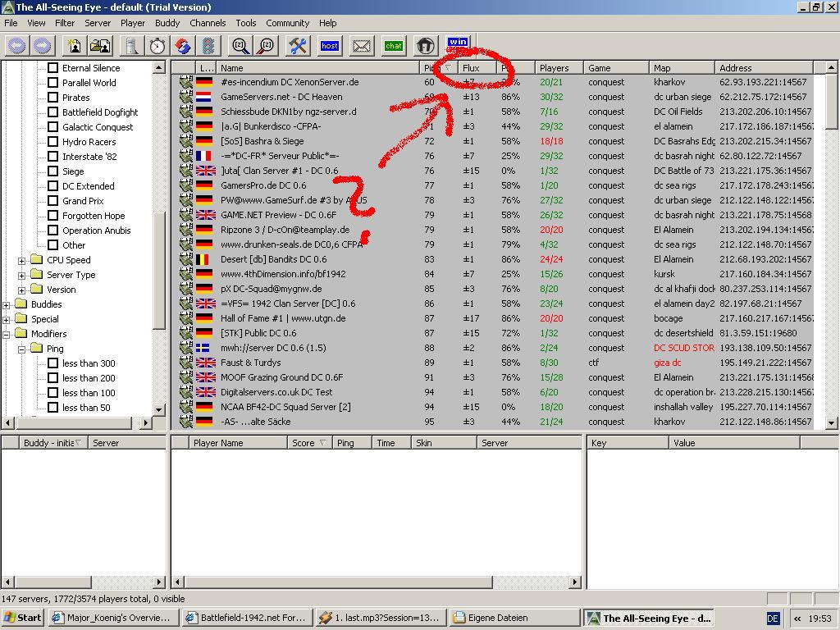Screen dimensions: 840x630
Task: Switch to Major_Koenig's Overview taskbar window
Action: [x=112, y=618]
